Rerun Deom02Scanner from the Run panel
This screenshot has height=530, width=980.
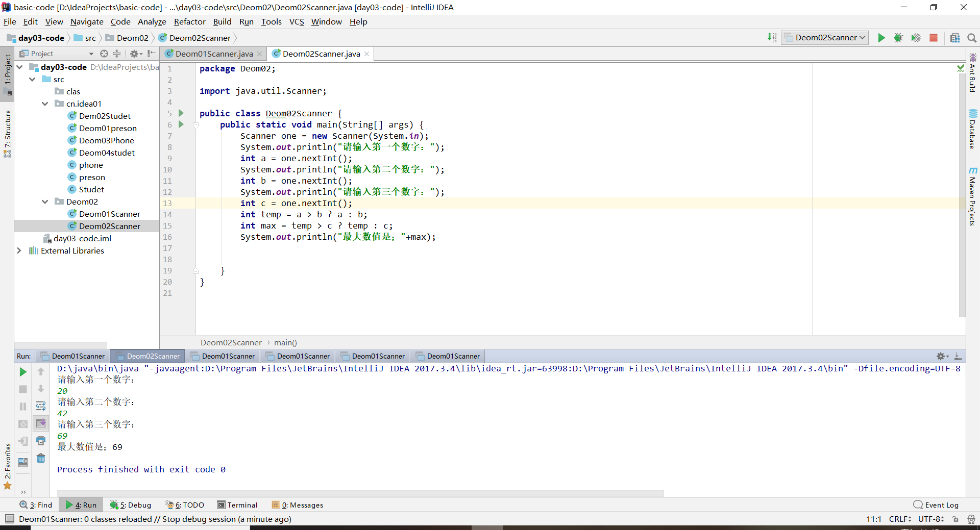point(23,372)
